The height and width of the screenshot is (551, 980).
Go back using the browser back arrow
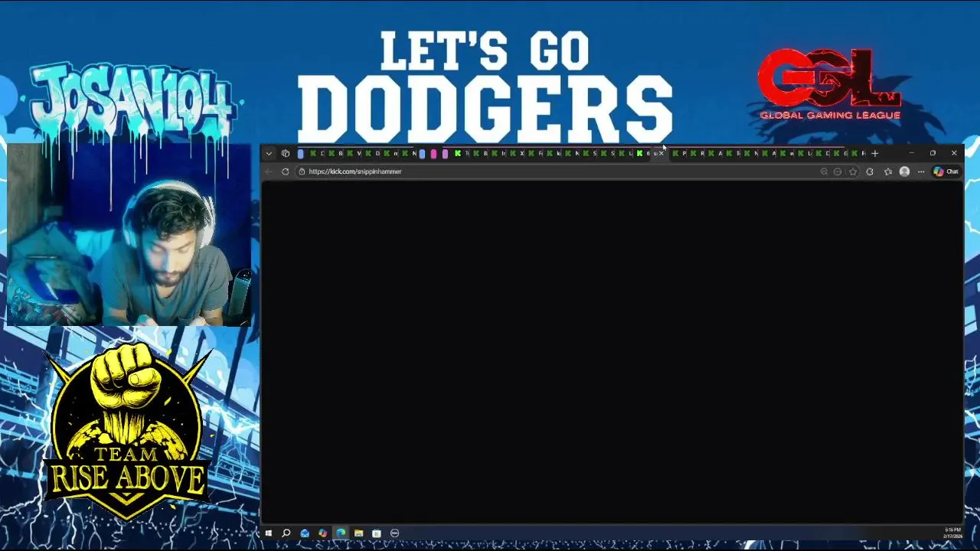269,171
